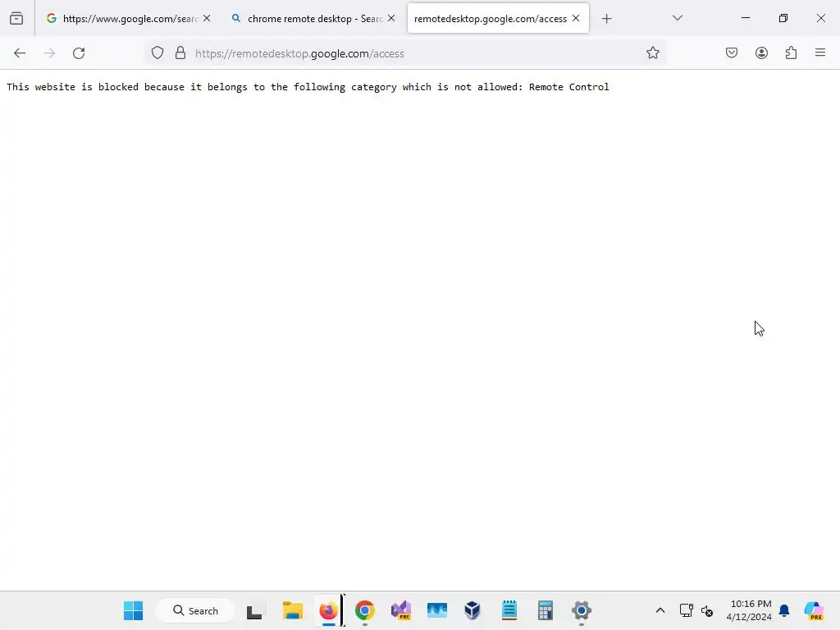Open the terminal-style taskbar app icon
Viewport: 840px width, 630px height.
254,610
